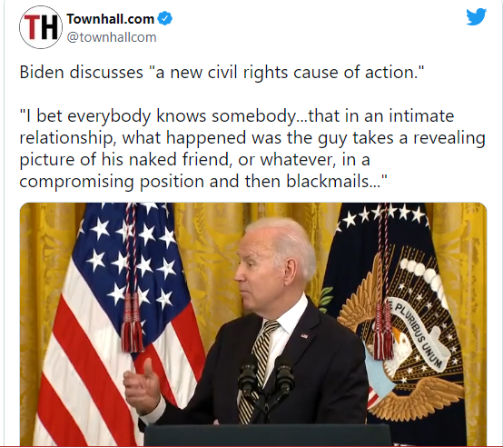Select the quoted "I bet everybody knows" paragraph
The width and height of the screenshot is (503, 448).
[252, 148]
